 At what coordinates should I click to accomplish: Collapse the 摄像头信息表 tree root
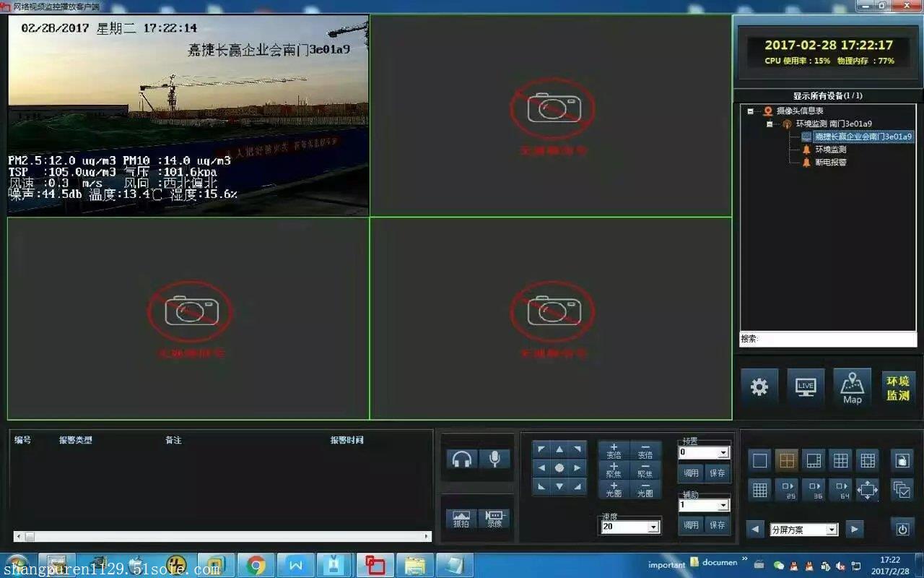pos(751,111)
